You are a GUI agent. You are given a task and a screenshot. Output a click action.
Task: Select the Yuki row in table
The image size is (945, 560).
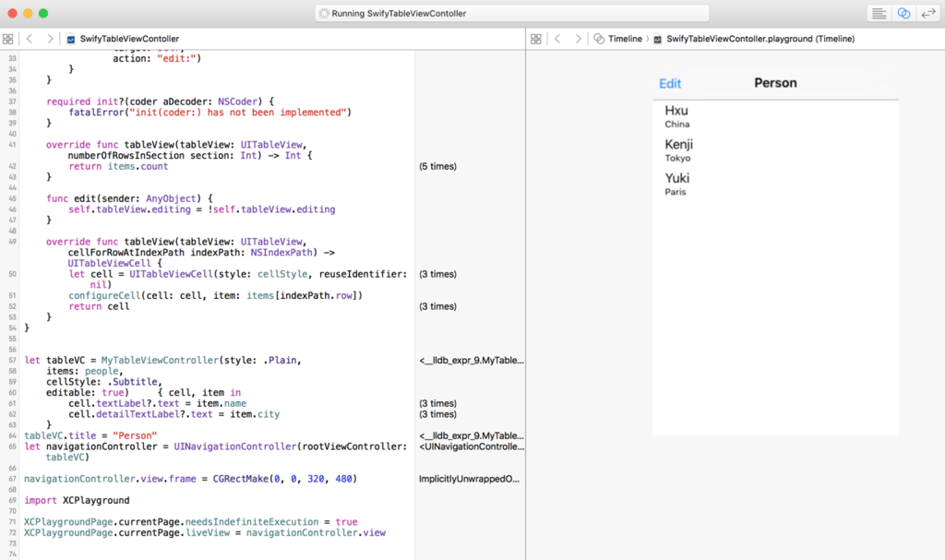[775, 185]
